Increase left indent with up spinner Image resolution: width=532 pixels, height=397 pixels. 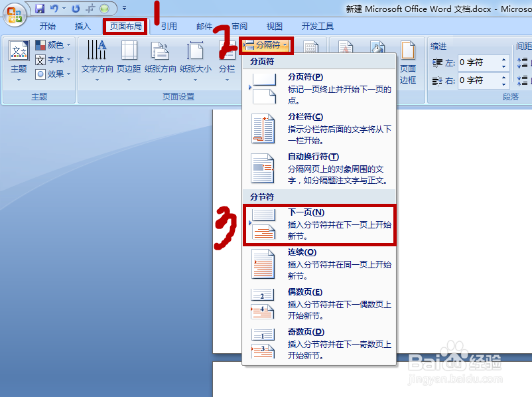coord(504,59)
